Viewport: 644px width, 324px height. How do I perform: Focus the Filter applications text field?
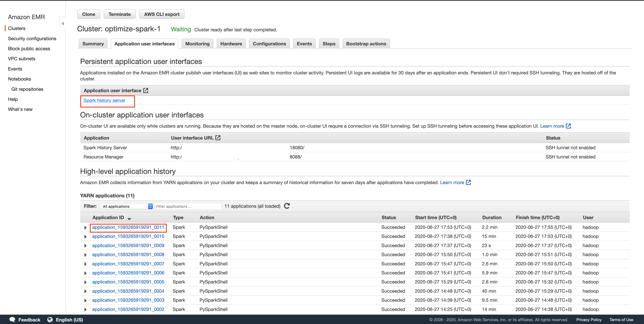[x=188, y=206]
